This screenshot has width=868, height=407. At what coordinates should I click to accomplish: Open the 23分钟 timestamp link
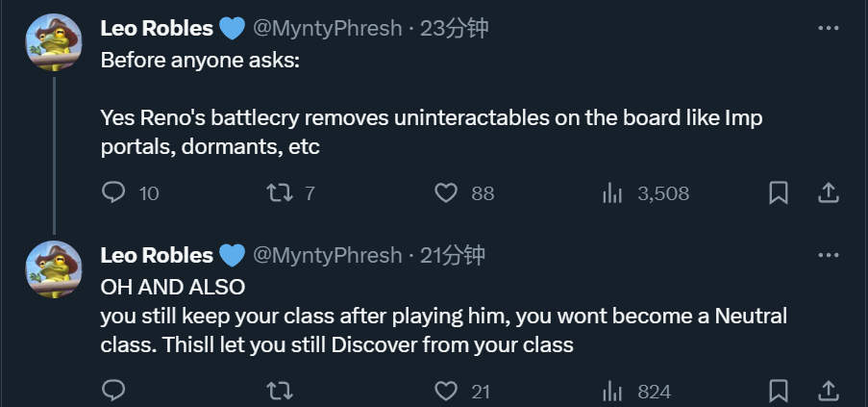coord(454,28)
